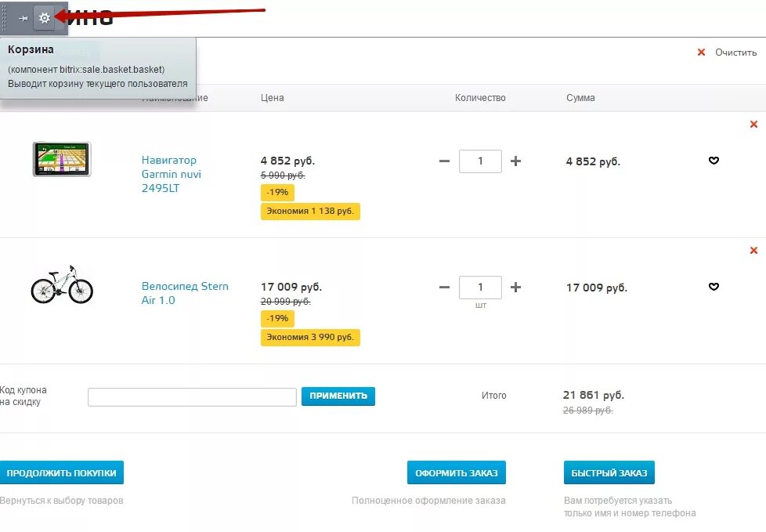Increase quantity of Навигатор Garmin
The height and width of the screenshot is (532, 766).
(515, 161)
